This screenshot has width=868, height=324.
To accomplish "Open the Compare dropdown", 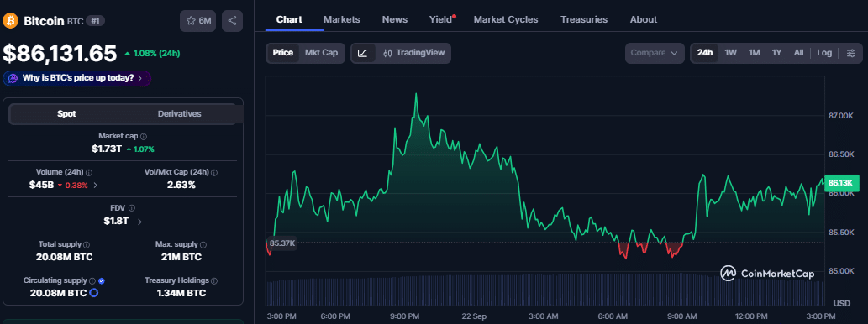I will (654, 53).
